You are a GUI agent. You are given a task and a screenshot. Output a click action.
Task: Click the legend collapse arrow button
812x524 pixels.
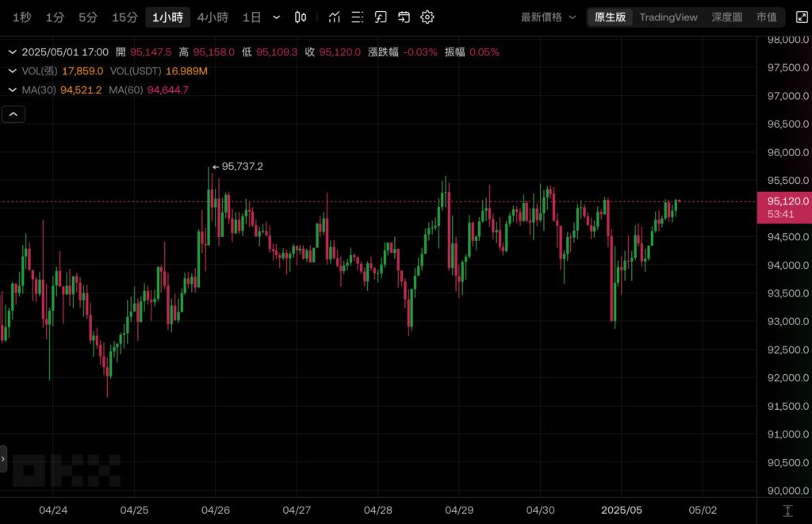click(13, 113)
